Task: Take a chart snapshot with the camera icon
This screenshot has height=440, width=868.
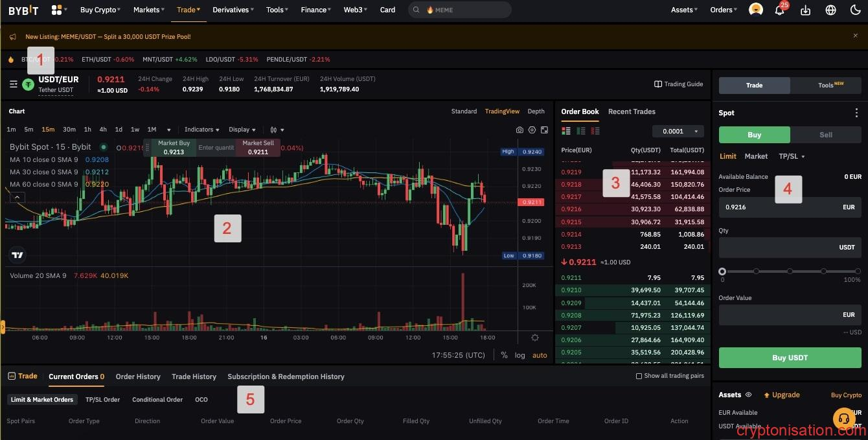Action: pyautogui.click(x=520, y=130)
